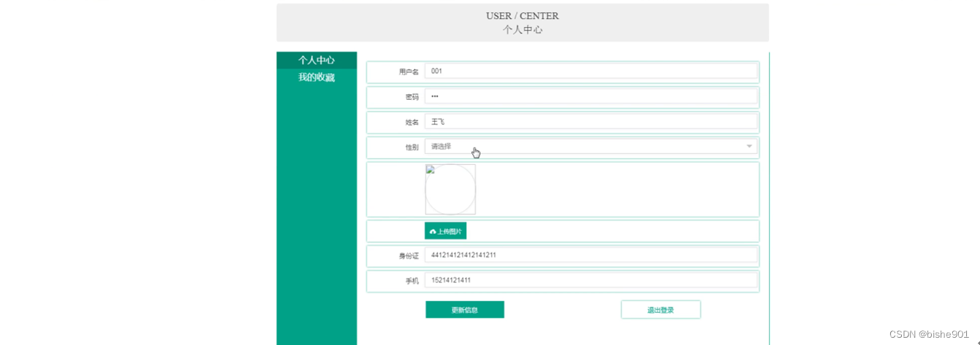The height and width of the screenshot is (345, 980).
Task: Click the 退出登录 logout button
Action: (x=660, y=310)
